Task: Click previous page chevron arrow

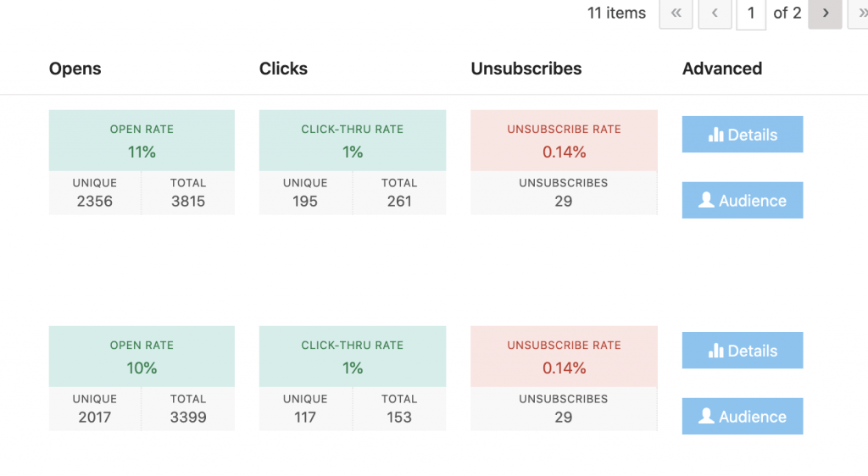Action: (715, 14)
